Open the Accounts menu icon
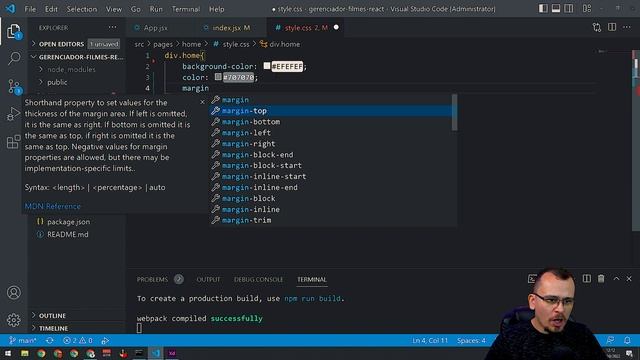This screenshot has height=360, width=640. click(x=13, y=292)
